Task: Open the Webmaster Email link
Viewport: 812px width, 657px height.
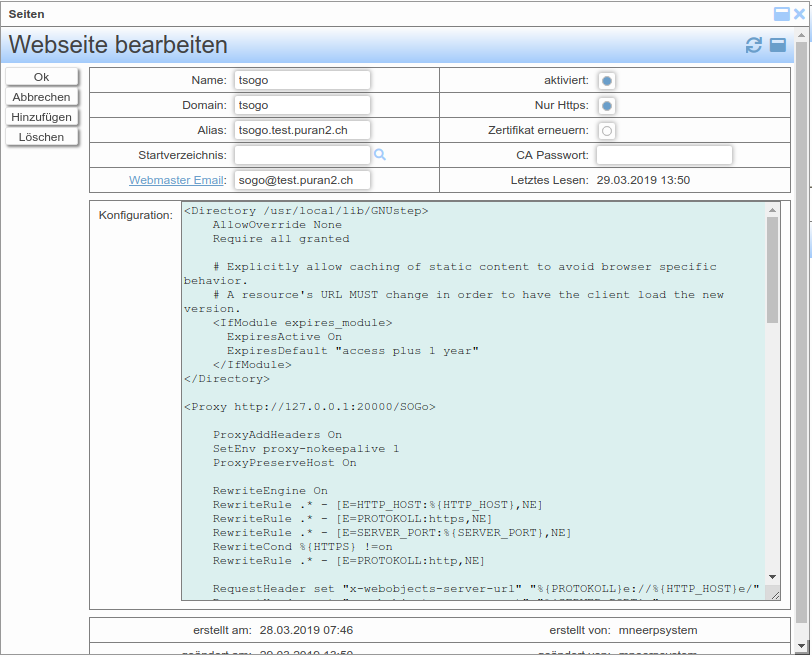Action: click(177, 180)
